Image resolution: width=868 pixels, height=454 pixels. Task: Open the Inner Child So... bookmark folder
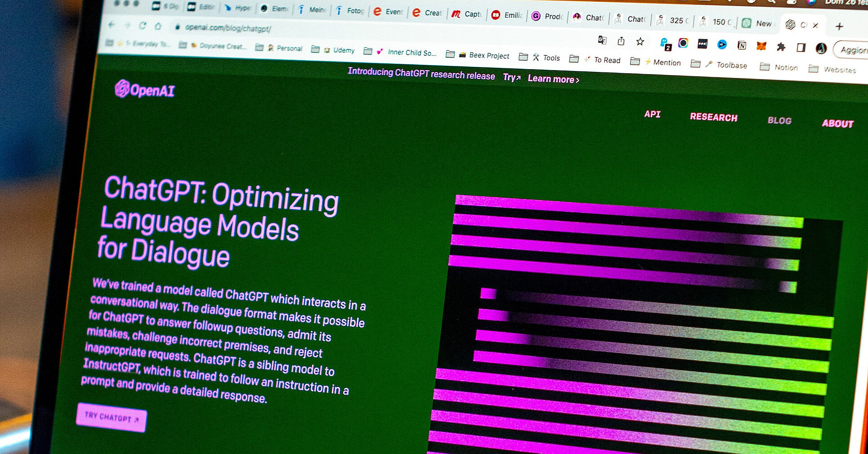coord(400,52)
